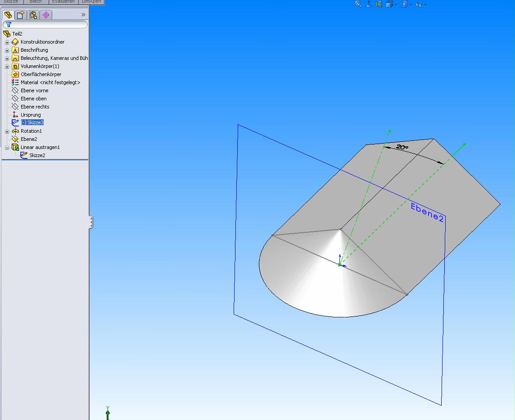Switch to the Evaluieren ribbon tab
This screenshot has height=420, width=515.
point(63,2)
